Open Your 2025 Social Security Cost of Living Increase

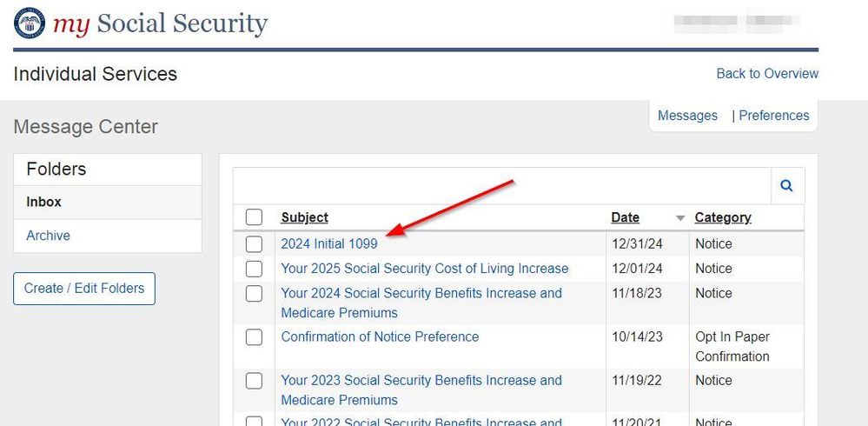click(x=424, y=269)
